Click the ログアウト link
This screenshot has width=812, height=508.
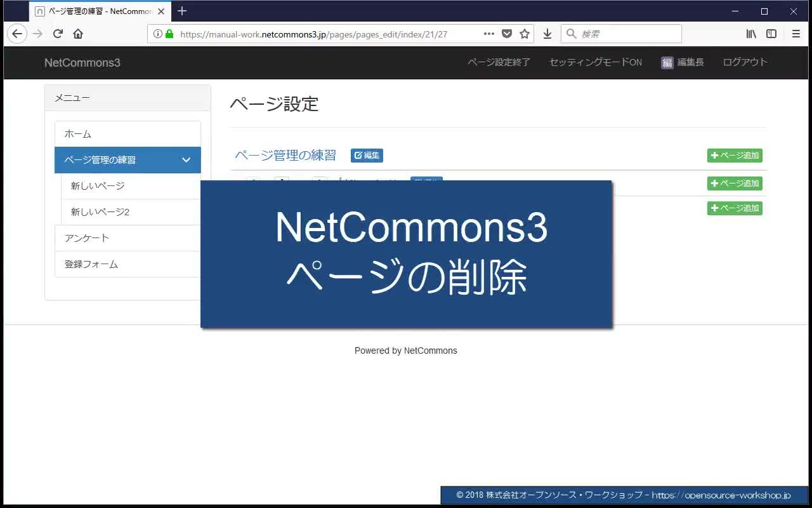745,62
